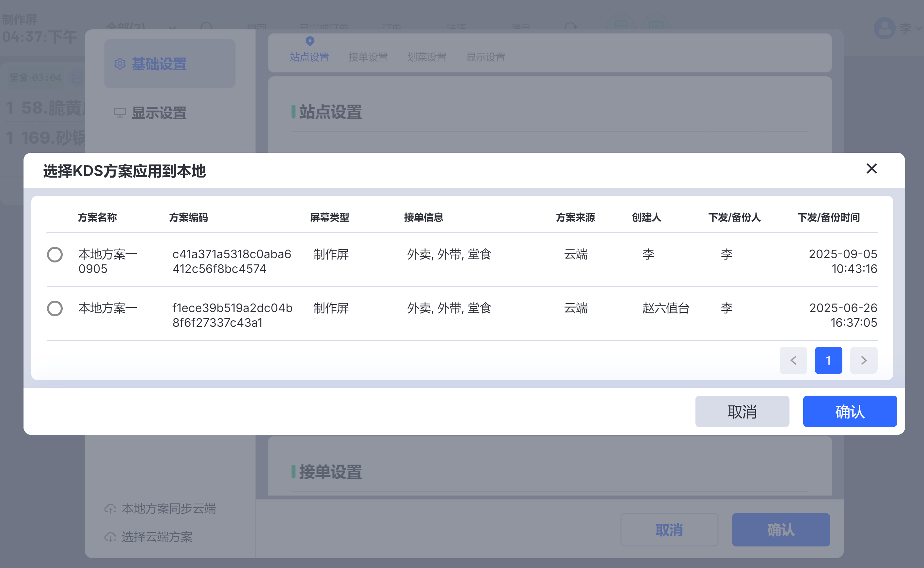Click user avatar icon at top right
This screenshot has height=568, width=924.
point(884,28)
